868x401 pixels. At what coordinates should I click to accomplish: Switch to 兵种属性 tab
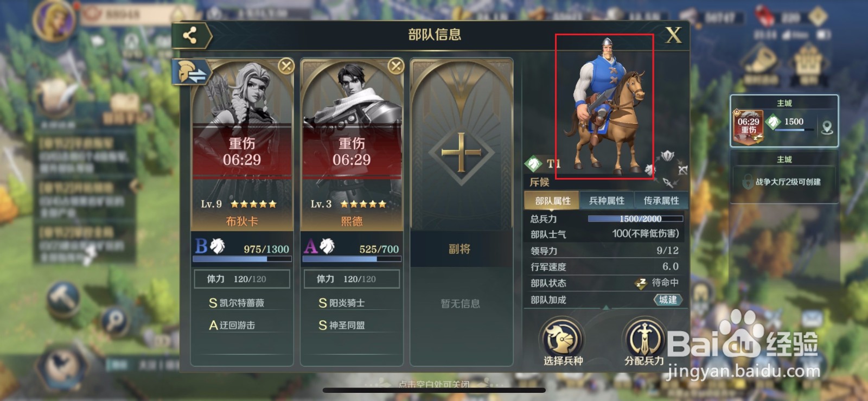607,201
